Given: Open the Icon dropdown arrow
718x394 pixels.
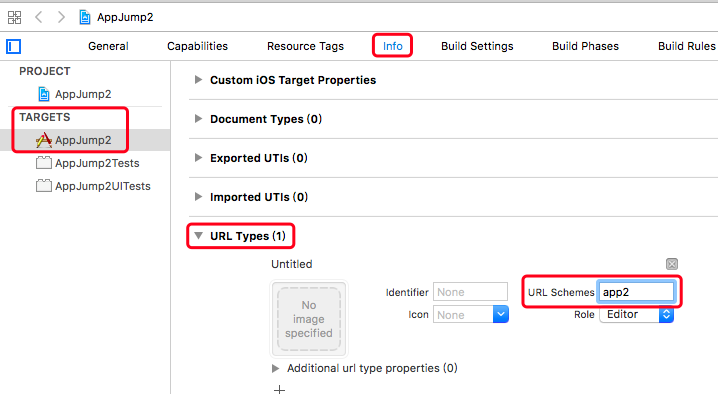Looking at the screenshot, I should click(x=500, y=314).
